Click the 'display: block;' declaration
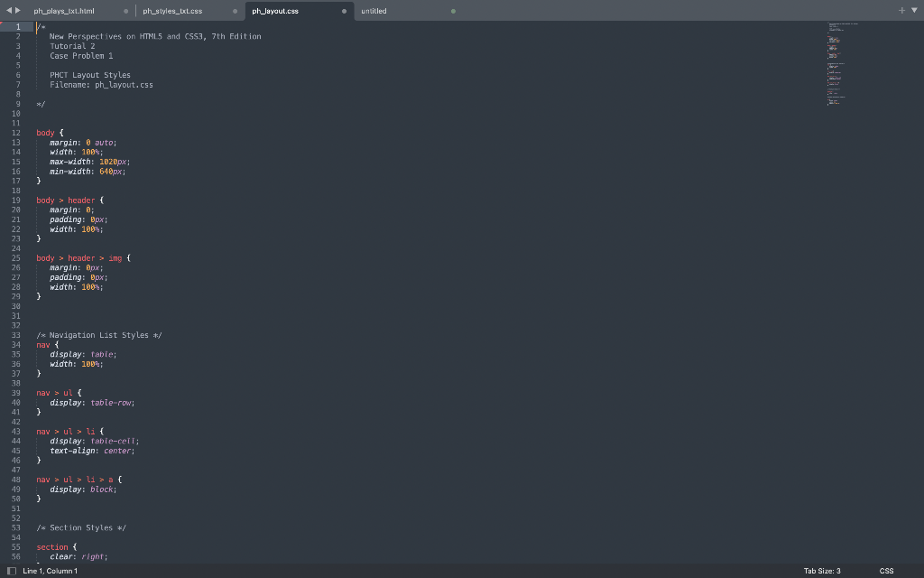The width and height of the screenshot is (924, 578). pos(83,489)
